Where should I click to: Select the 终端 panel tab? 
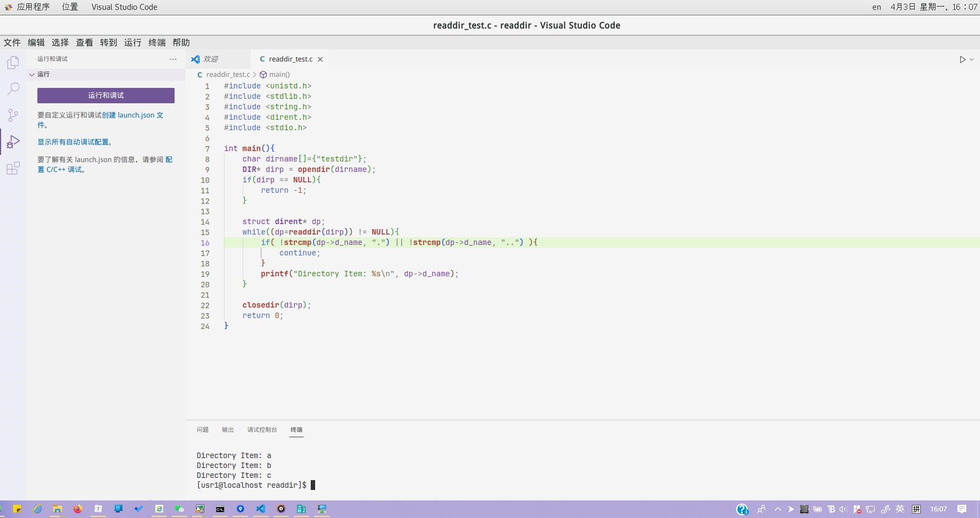tap(296, 430)
